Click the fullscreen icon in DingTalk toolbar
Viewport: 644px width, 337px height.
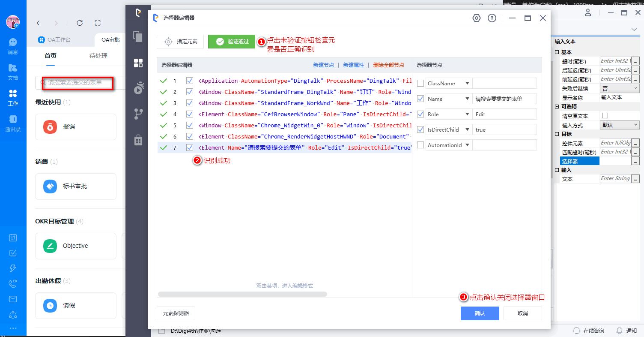click(x=97, y=23)
